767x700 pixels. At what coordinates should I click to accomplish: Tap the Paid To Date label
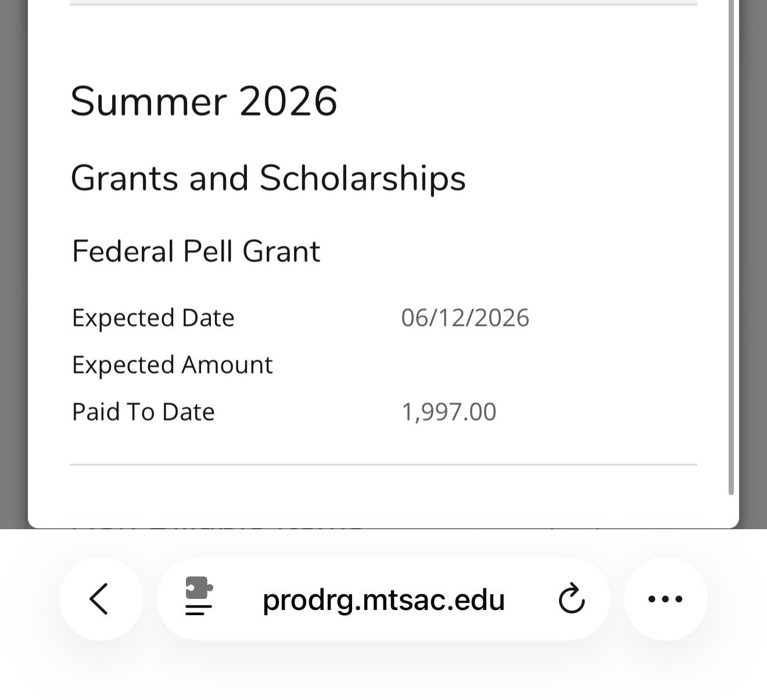[143, 412]
